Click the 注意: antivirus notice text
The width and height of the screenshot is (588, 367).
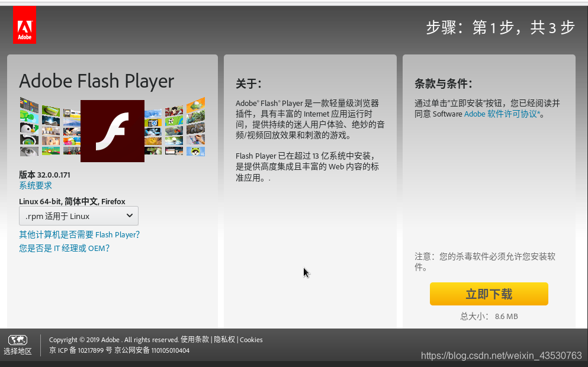click(x=485, y=262)
